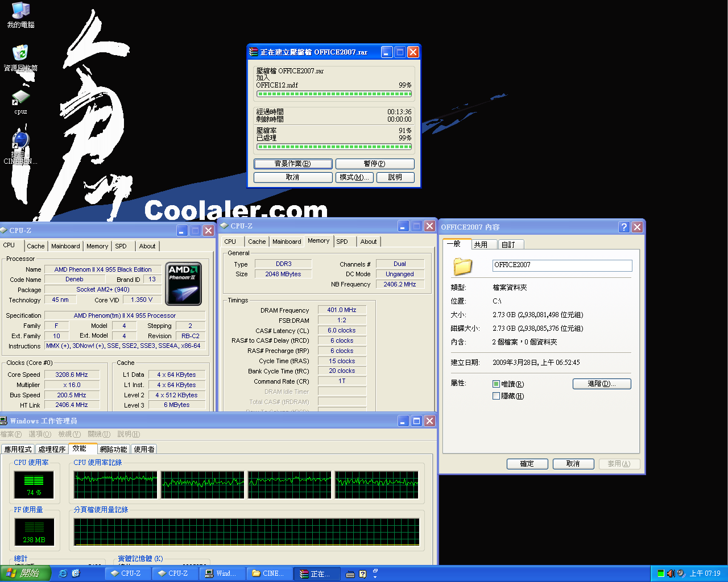Screen dimensions: 728x582
Task: Click the 分頁檔使用量記錄 page file history graph
Action: click(x=246, y=532)
